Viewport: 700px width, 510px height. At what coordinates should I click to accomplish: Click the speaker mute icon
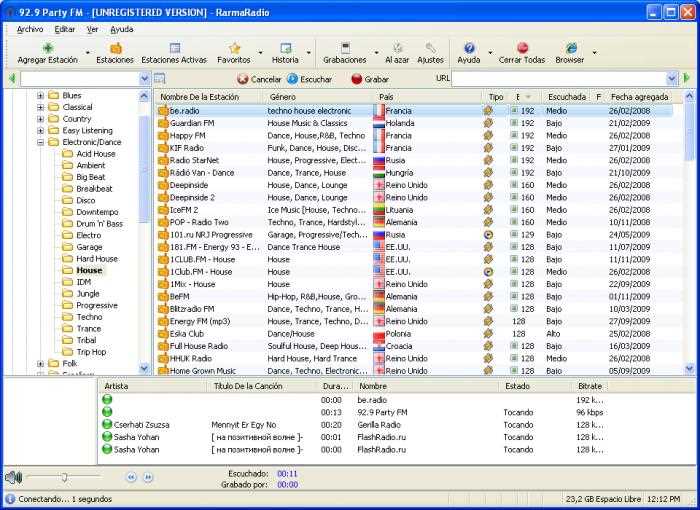[x=14, y=477]
